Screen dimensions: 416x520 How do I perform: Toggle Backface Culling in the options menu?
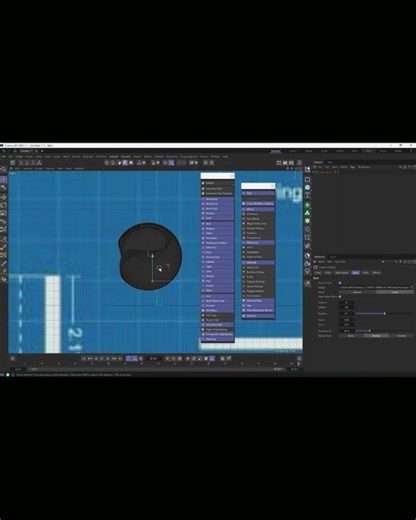258,272
